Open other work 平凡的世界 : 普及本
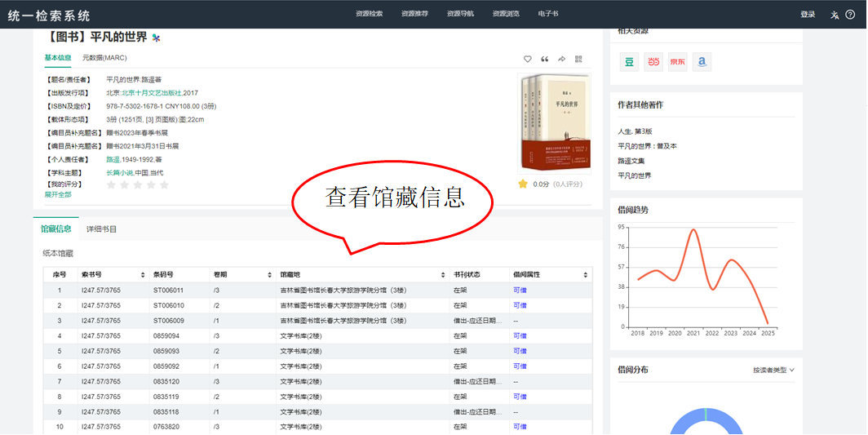The height and width of the screenshot is (435, 868). coord(647,146)
